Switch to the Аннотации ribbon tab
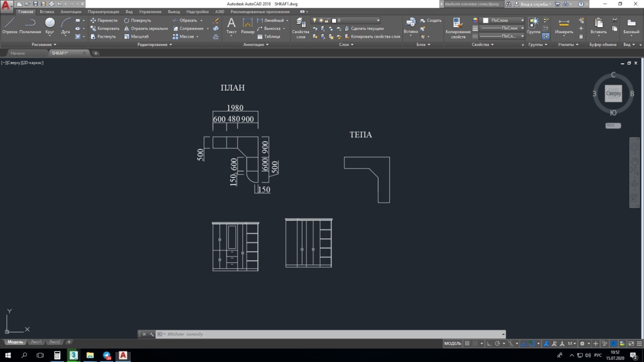Viewport: 644px width, 362px height. coord(70,11)
